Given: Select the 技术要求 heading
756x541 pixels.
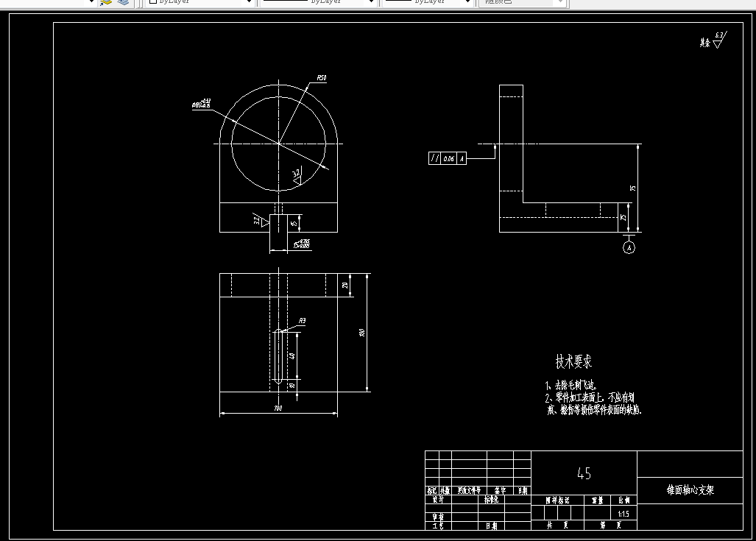Looking at the screenshot, I should (573, 361).
